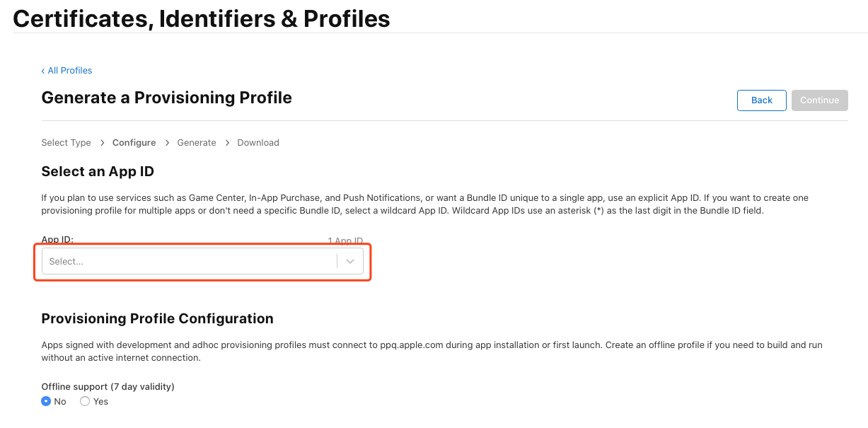Viewport: 868px width, 428px height.
Task: Click the 1 App ID count label
Action: click(345, 241)
